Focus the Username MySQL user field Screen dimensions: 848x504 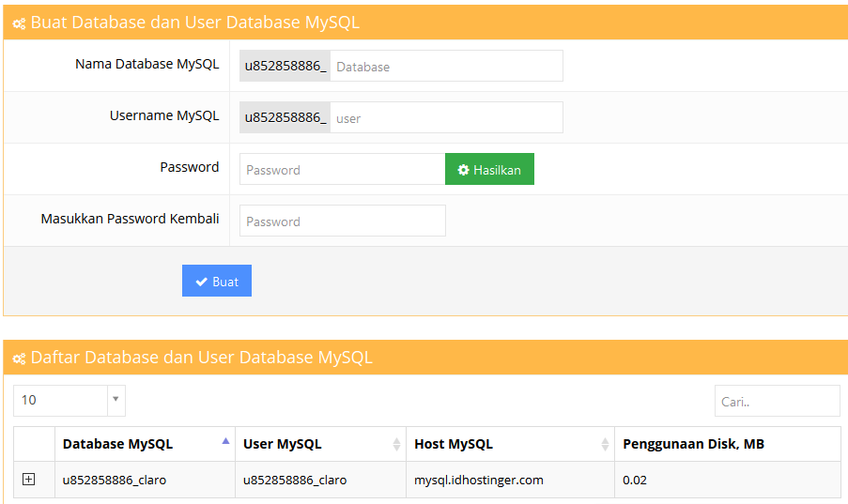(x=446, y=117)
